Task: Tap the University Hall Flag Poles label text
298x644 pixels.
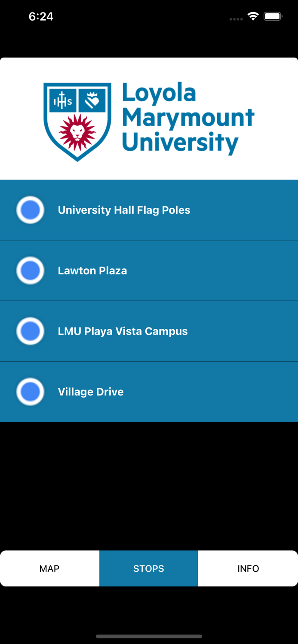Action: coord(124,210)
